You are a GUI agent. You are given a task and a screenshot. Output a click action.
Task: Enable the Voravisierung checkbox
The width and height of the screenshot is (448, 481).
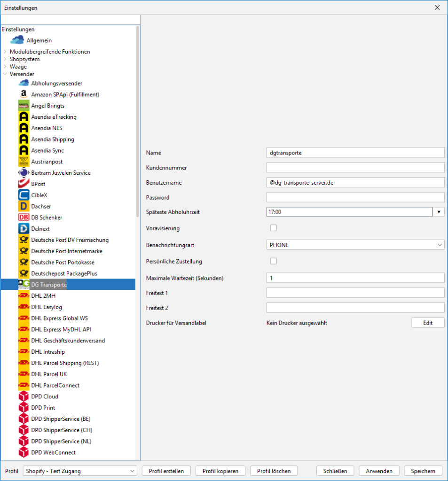click(x=273, y=228)
